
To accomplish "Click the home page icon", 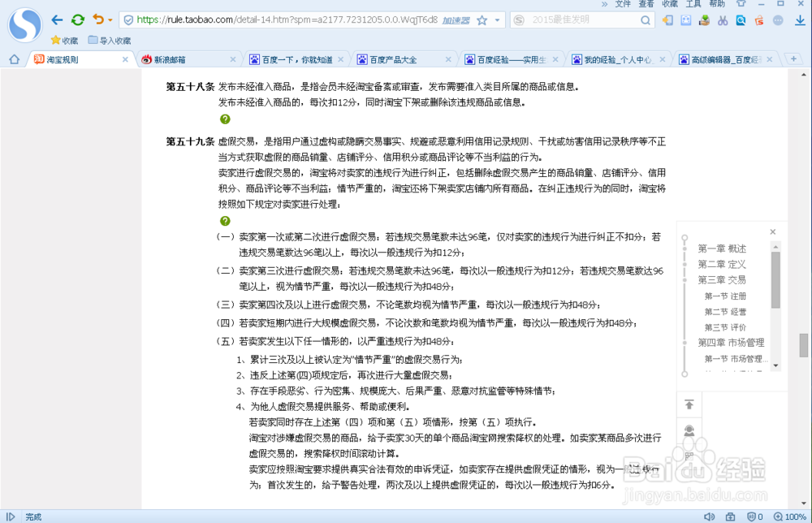I will [x=14, y=59].
